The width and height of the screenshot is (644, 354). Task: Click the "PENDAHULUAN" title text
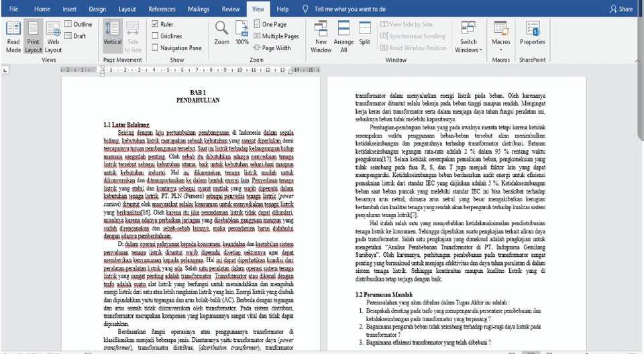tap(198, 100)
